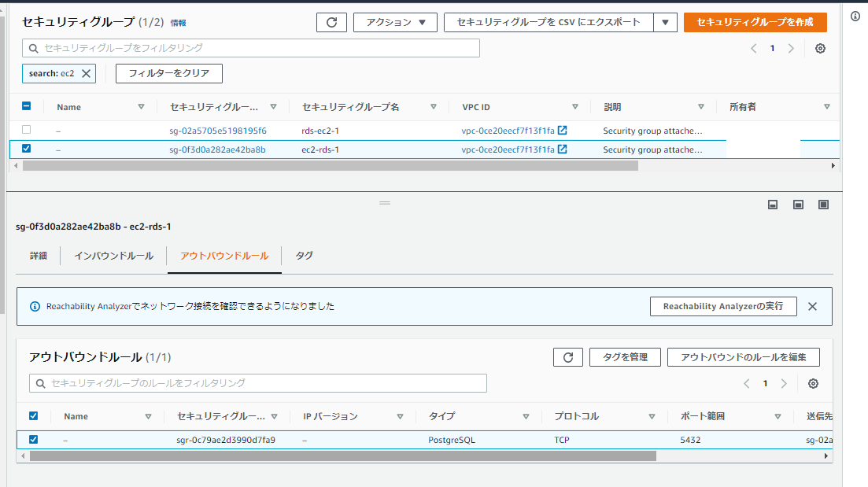The height and width of the screenshot is (487, 868).
Task: Select the full-screen detail panel layout icon
Action: pyautogui.click(x=823, y=204)
